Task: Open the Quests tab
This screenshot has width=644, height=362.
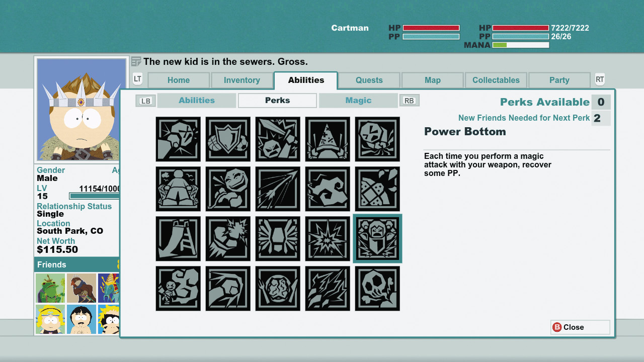Action: [369, 80]
